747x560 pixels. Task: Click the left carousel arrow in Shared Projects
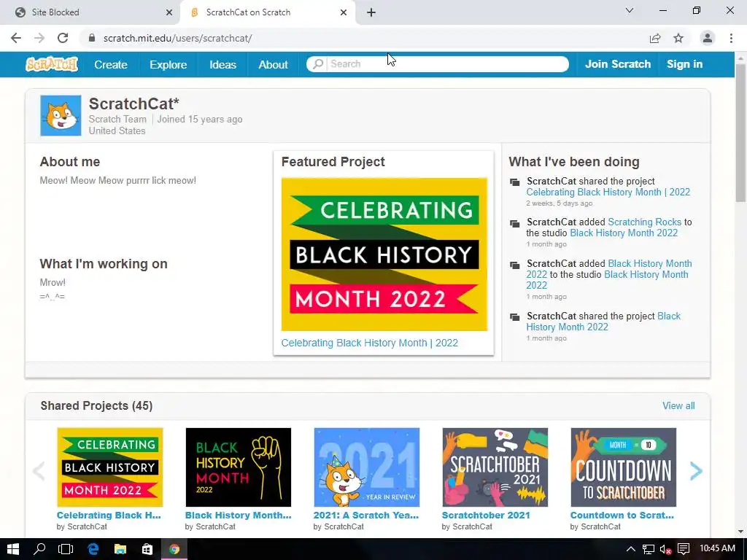tap(39, 471)
